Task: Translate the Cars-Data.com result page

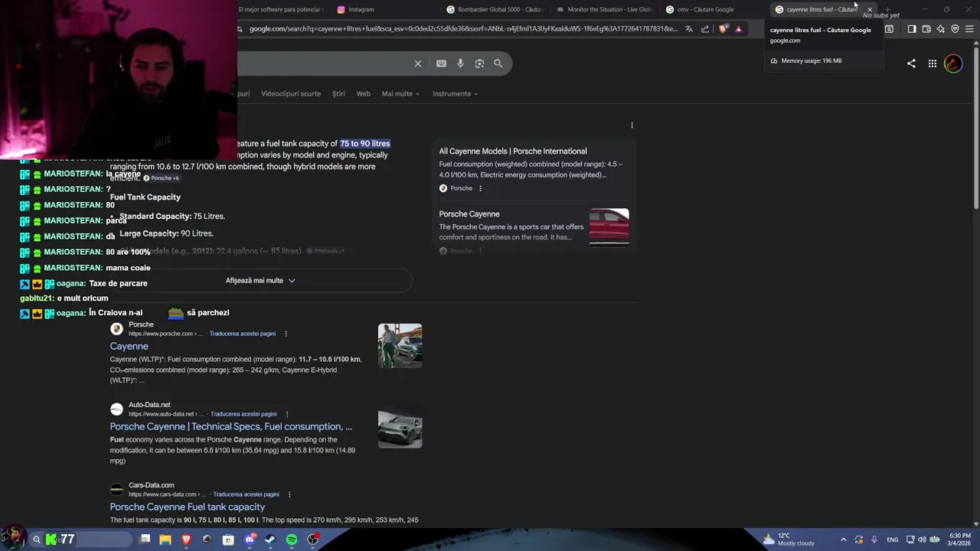Action: [246, 494]
